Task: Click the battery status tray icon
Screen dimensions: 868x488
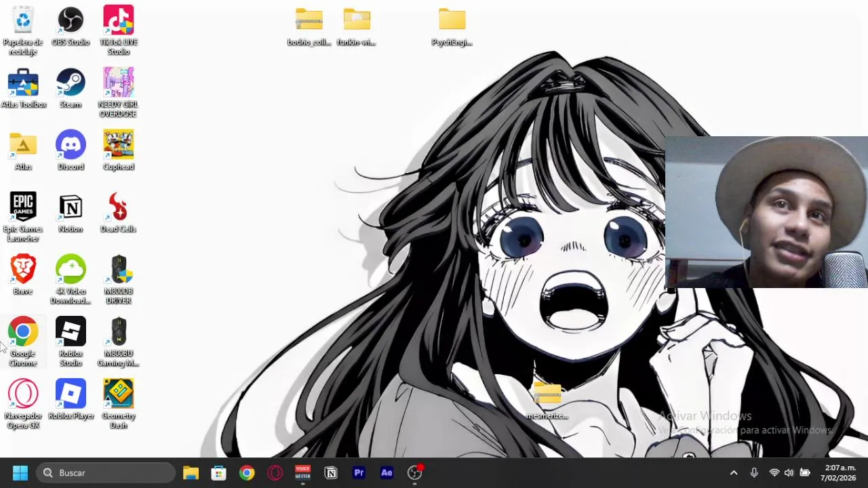Action: click(805, 472)
